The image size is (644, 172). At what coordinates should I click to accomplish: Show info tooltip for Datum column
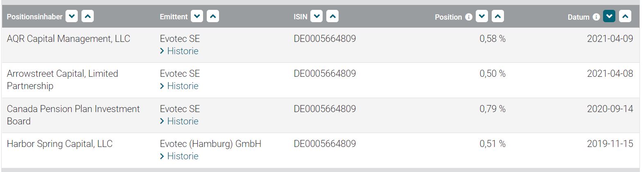point(596,17)
